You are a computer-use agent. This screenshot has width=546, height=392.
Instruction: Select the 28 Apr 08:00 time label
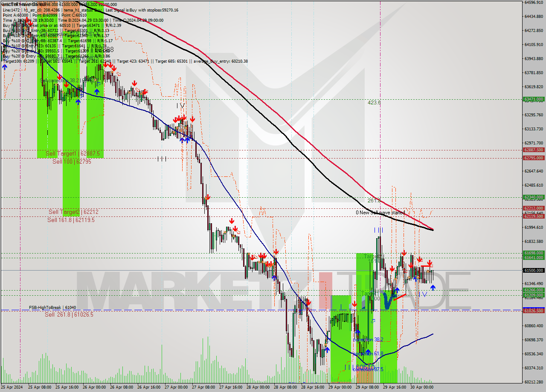(x=285, y=387)
